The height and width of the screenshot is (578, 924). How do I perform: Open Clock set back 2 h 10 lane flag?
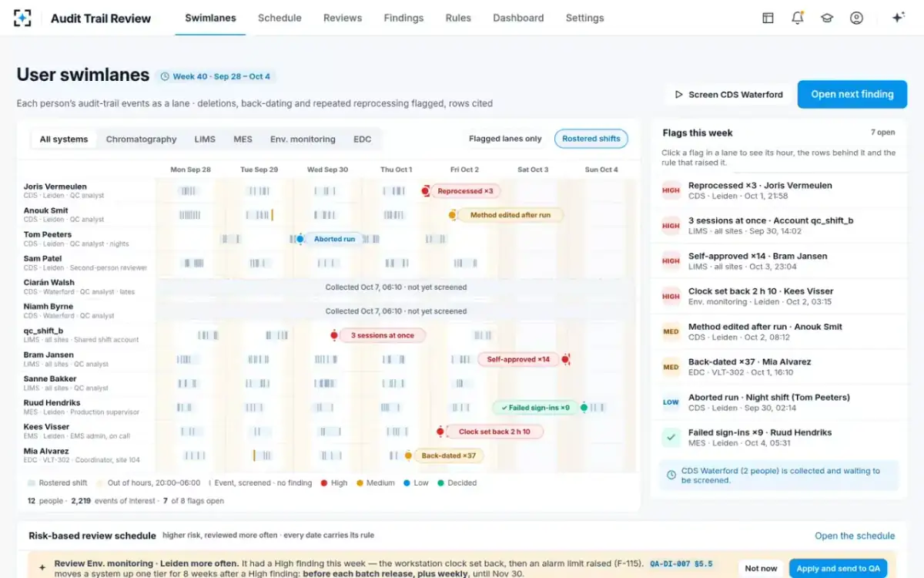coord(494,432)
